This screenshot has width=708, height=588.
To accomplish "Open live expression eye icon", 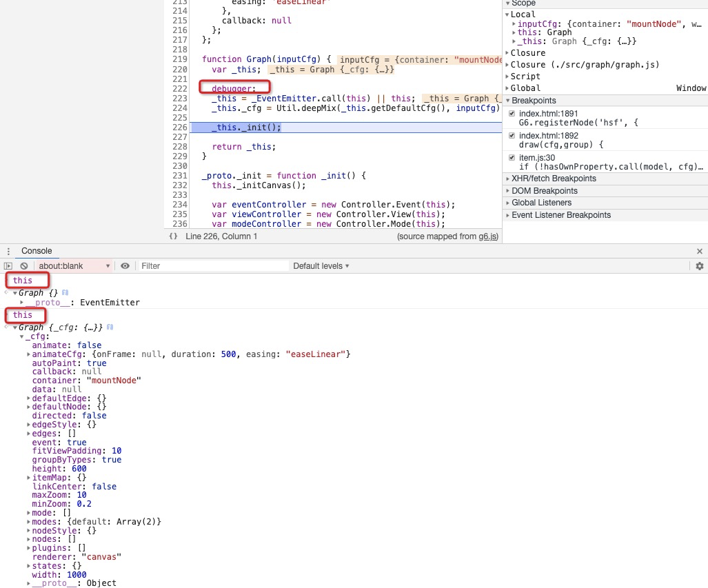I will 125,266.
